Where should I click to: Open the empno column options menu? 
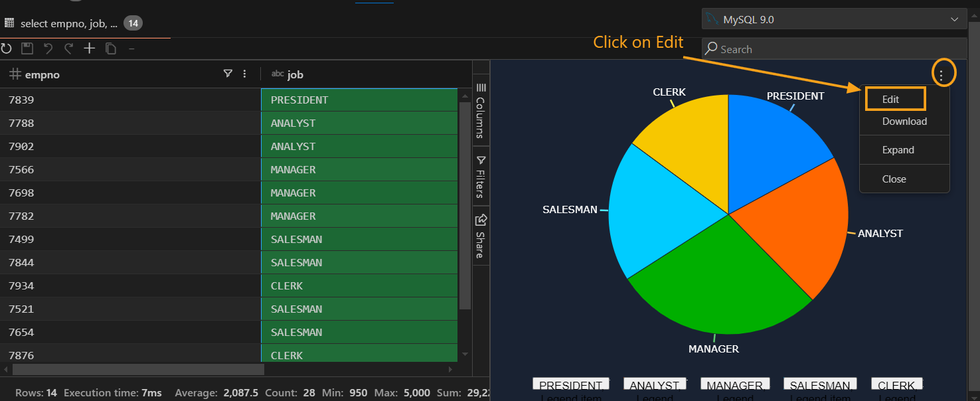[x=244, y=74]
